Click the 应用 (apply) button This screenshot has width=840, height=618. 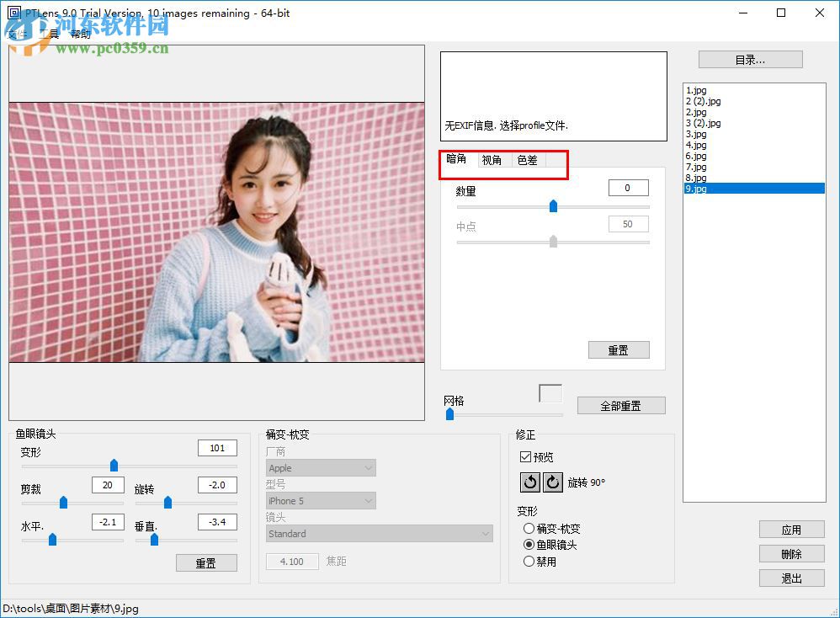point(790,530)
